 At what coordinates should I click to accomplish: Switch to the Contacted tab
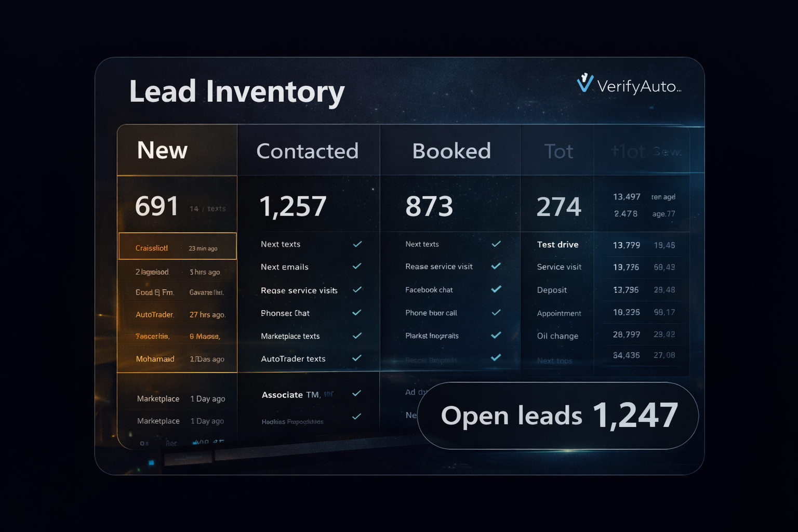tap(308, 151)
